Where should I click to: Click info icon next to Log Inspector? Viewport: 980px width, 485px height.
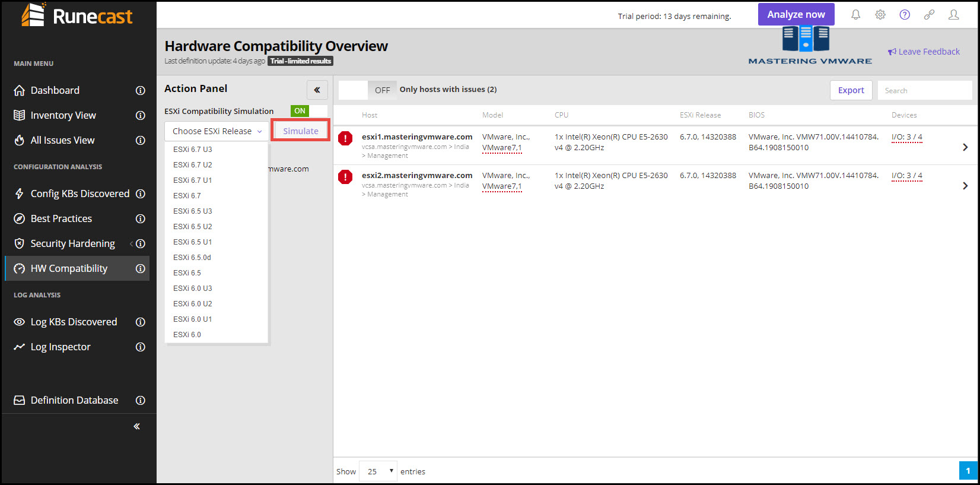click(141, 347)
